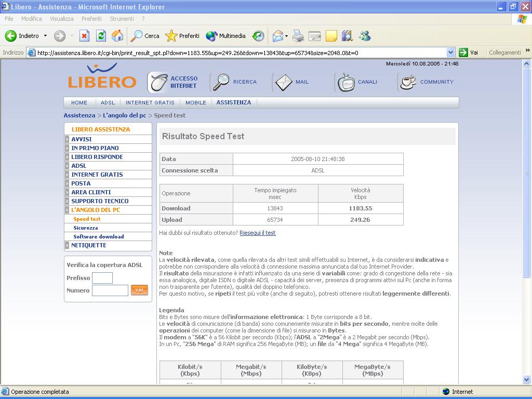Click Internet zone globe in status bar
This screenshot has height=399, width=532.
click(x=446, y=392)
